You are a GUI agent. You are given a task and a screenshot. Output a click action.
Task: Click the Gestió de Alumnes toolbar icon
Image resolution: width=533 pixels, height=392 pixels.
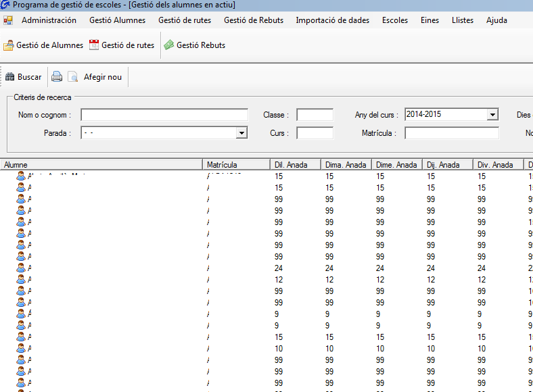(x=9, y=46)
